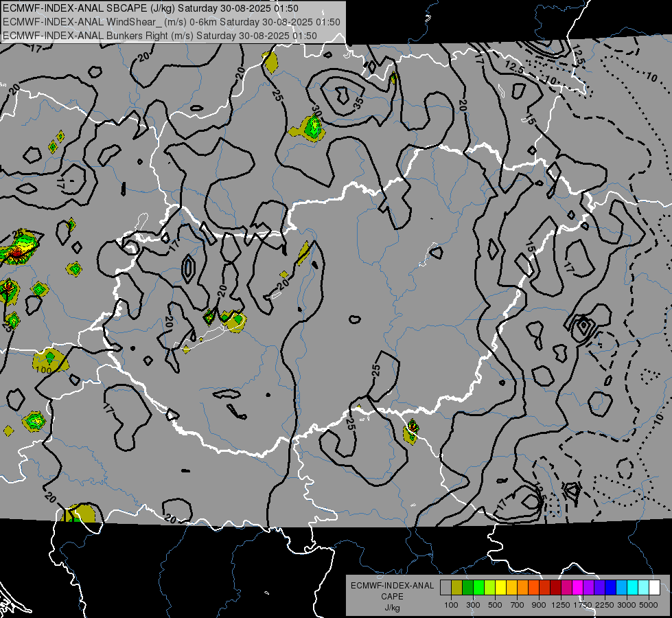Viewport: 672px width, 618px height.
Task: Click the legend tick label 2250
Action: pos(605,605)
